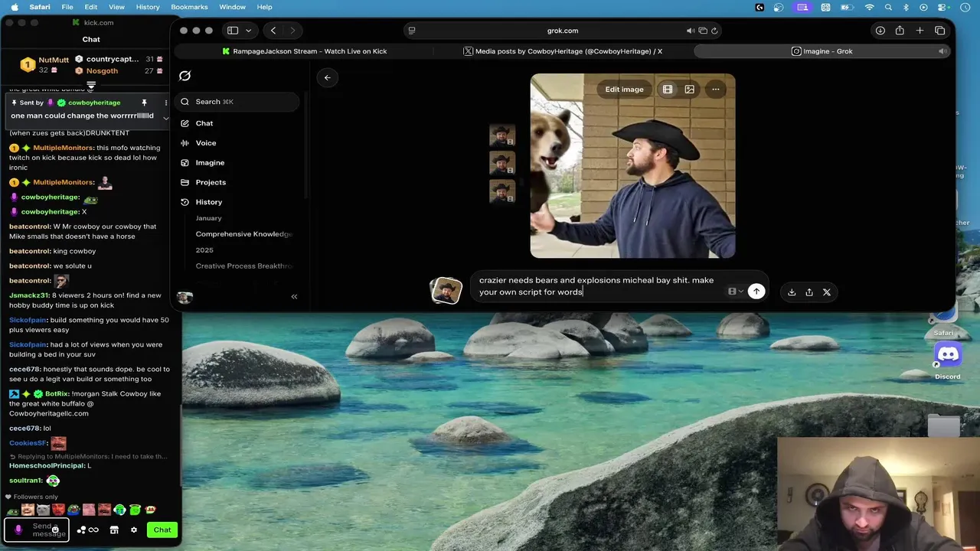Open History in the Grok sidebar

coord(208,202)
